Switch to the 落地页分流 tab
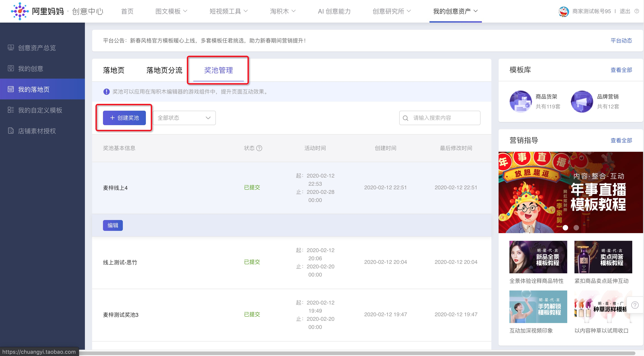The height and width of the screenshot is (356, 644). click(x=164, y=70)
